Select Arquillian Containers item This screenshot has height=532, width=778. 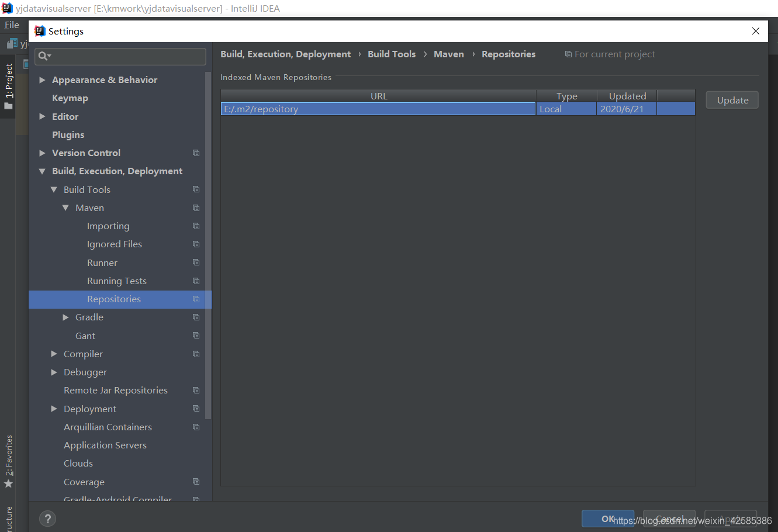[x=108, y=427]
